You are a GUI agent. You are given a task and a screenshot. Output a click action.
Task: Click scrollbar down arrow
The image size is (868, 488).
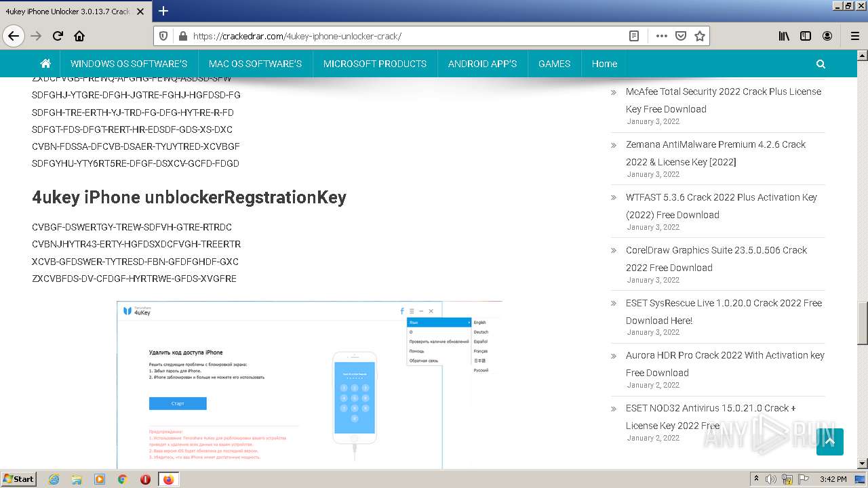click(863, 464)
